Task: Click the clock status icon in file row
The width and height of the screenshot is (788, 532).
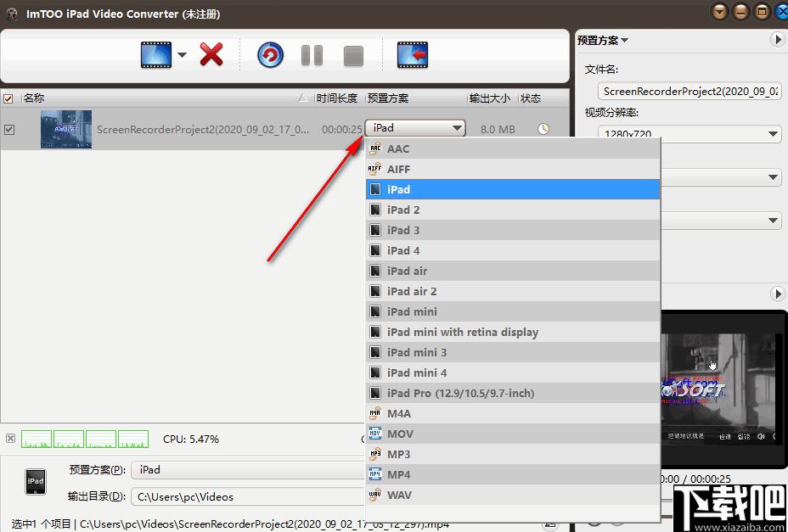Action: [543, 129]
